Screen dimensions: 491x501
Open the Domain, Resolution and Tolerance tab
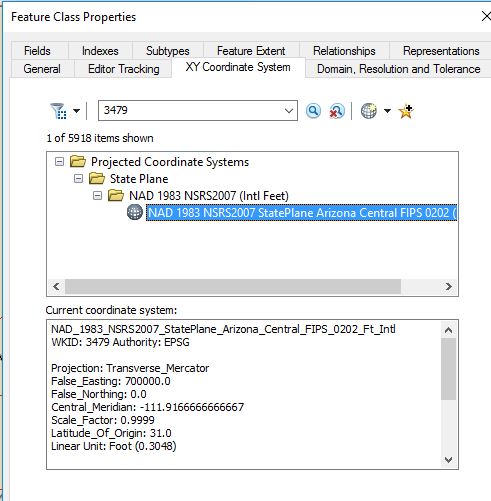398,69
